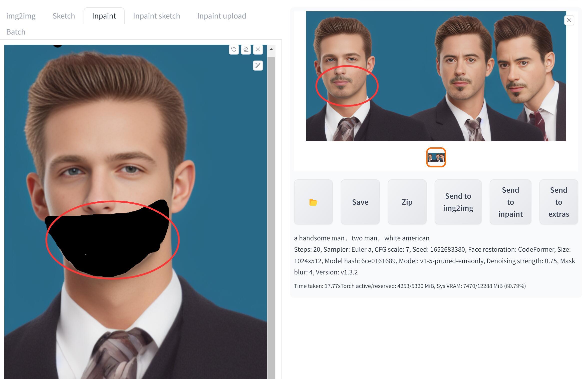The width and height of the screenshot is (588, 379).
Task: Send result to img2img
Action: (x=458, y=202)
